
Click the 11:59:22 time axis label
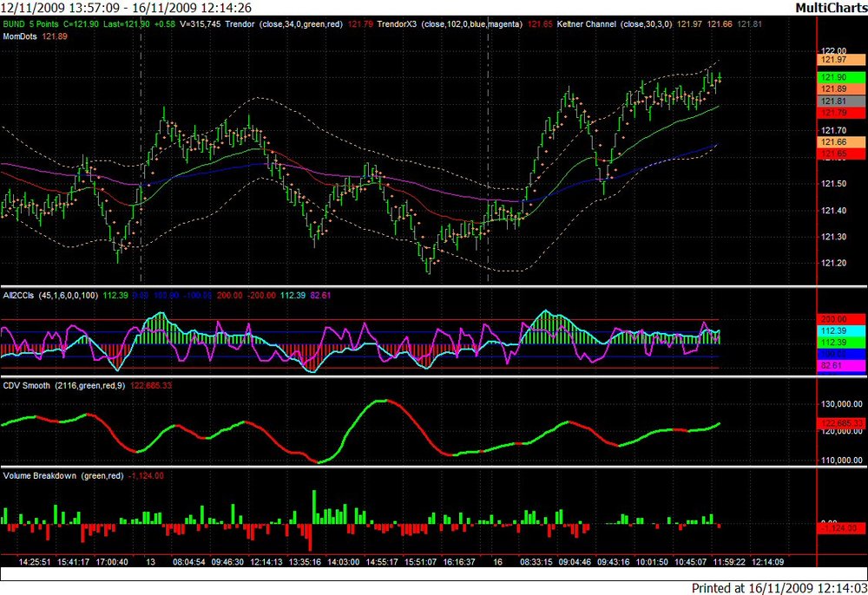(729, 562)
